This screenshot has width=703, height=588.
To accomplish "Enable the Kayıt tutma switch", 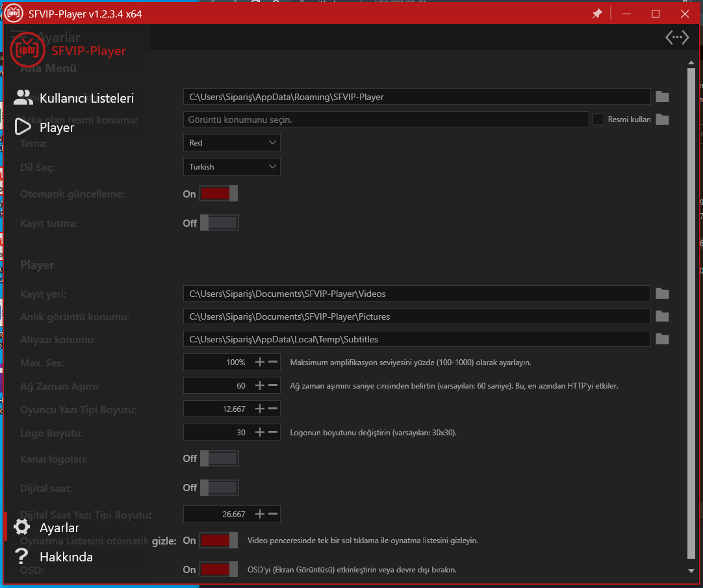I will (x=219, y=223).
